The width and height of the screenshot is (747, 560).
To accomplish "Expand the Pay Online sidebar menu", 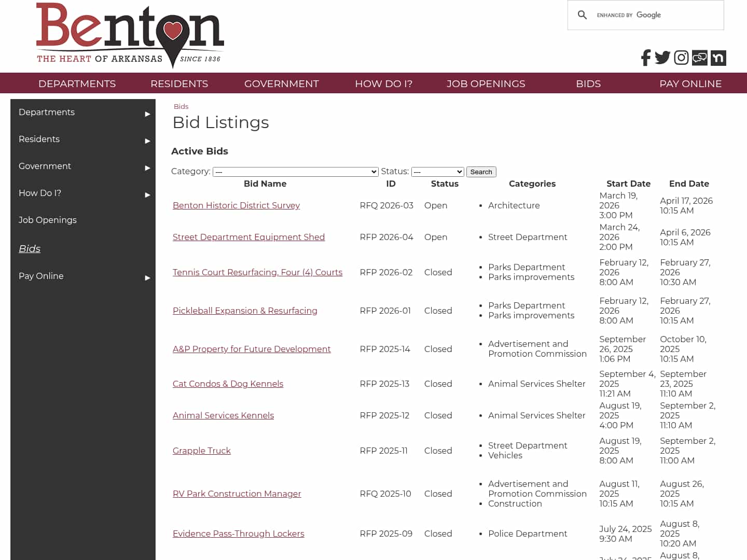I will click(147, 277).
